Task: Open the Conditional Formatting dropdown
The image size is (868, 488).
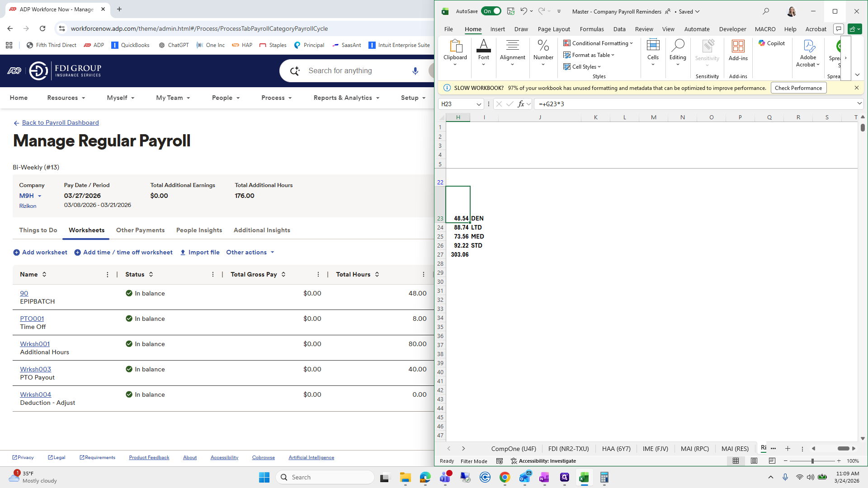Action: click(598, 43)
